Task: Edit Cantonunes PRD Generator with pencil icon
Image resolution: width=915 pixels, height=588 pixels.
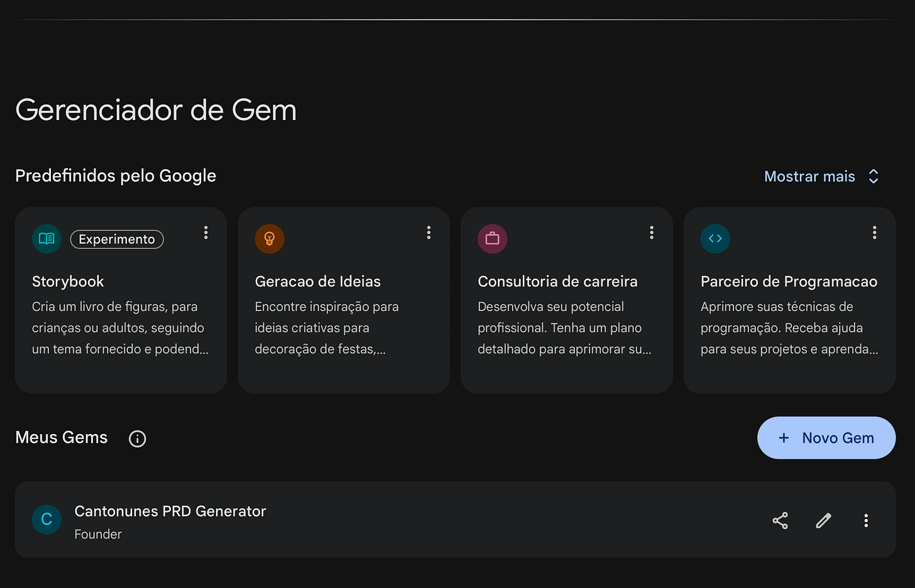Action: (823, 520)
